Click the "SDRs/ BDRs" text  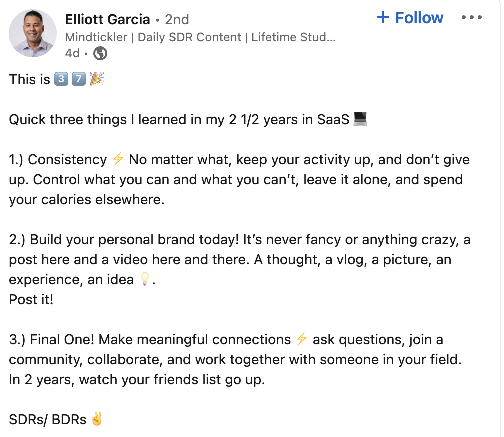pyautogui.click(x=48, y=419)
